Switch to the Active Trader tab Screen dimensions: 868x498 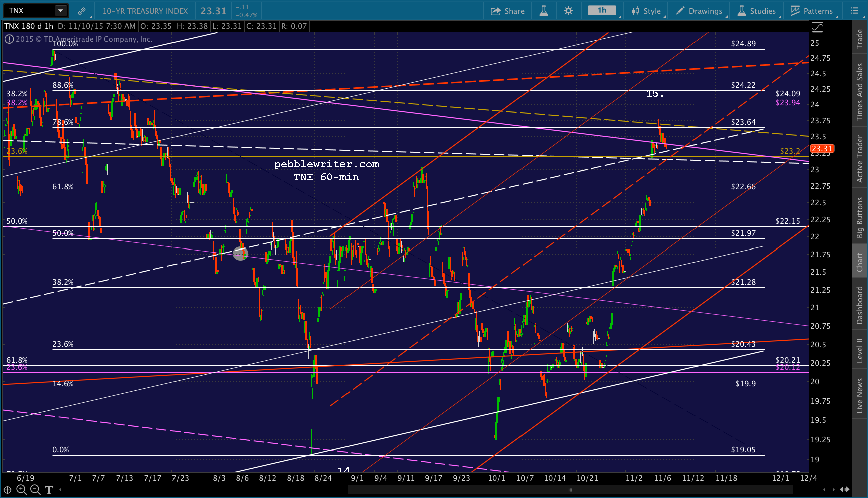(x=860, y=158)
